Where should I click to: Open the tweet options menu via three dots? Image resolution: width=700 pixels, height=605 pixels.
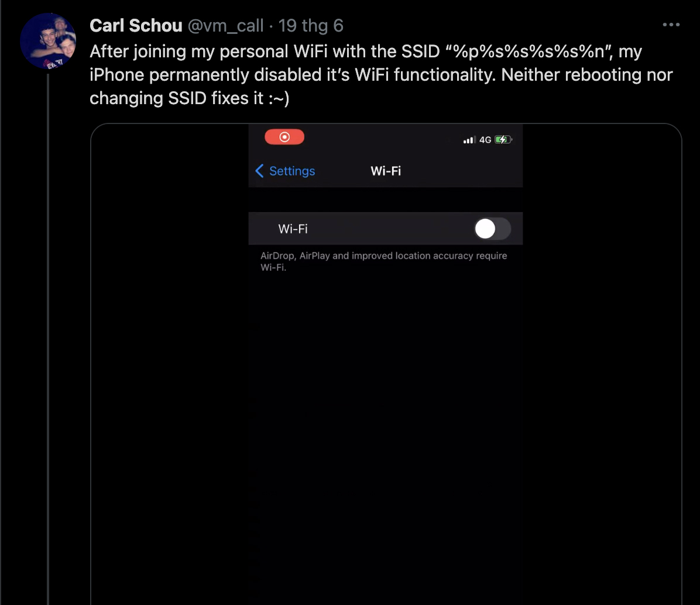point(671,25)
